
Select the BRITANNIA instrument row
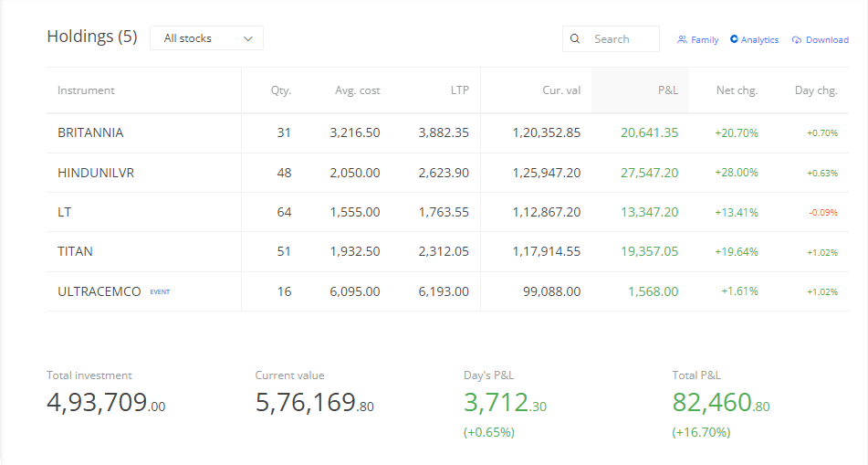(447, 133)
